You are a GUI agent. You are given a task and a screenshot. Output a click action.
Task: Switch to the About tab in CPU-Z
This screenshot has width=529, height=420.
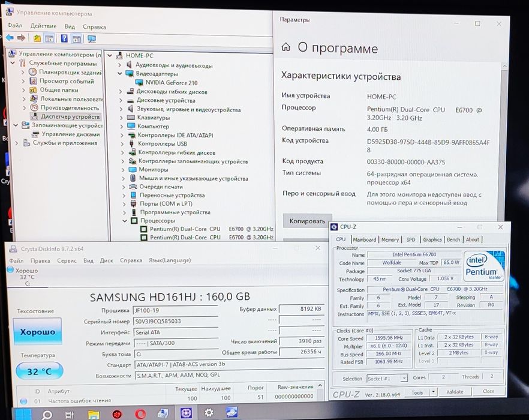point(473,239)
